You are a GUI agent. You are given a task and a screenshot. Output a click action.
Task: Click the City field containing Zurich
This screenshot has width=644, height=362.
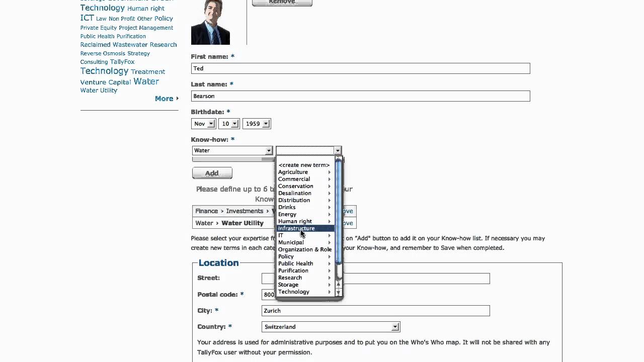click(375, 311)
